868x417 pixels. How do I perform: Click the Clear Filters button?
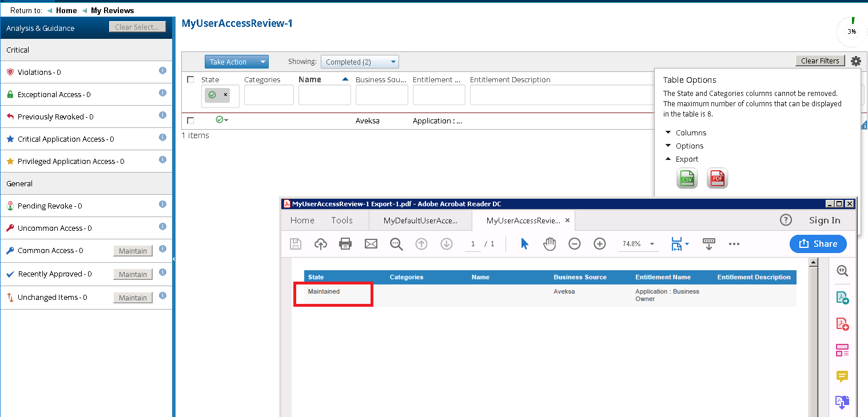point(820,60)
